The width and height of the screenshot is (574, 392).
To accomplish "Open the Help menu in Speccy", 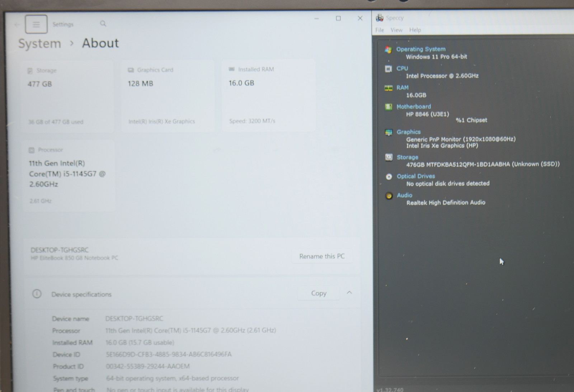I will 415,30.
